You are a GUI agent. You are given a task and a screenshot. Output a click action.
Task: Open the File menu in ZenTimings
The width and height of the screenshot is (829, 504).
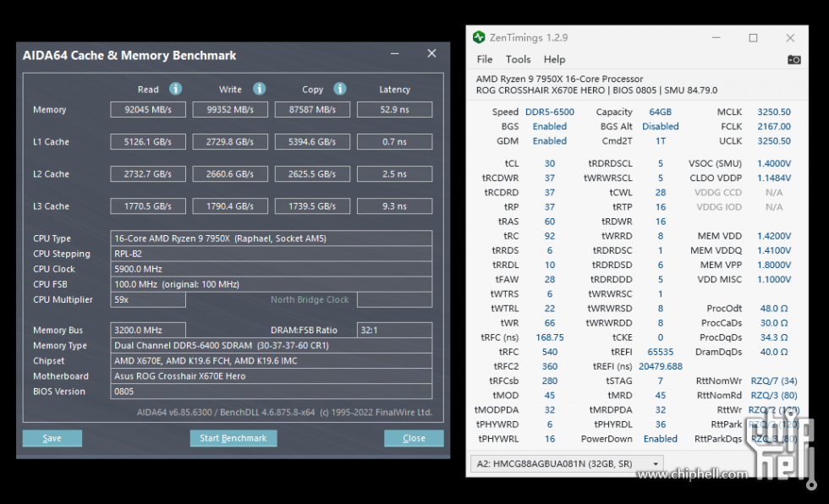click(484, 59)
